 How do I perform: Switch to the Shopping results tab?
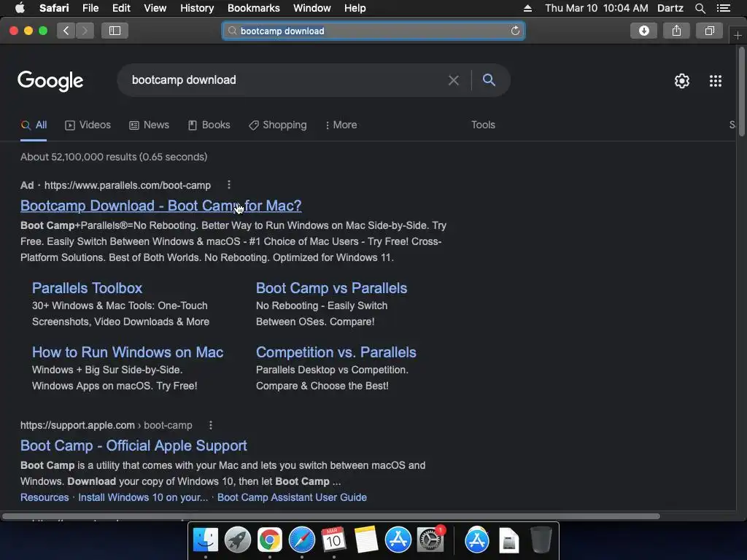(x=278, y=125)
